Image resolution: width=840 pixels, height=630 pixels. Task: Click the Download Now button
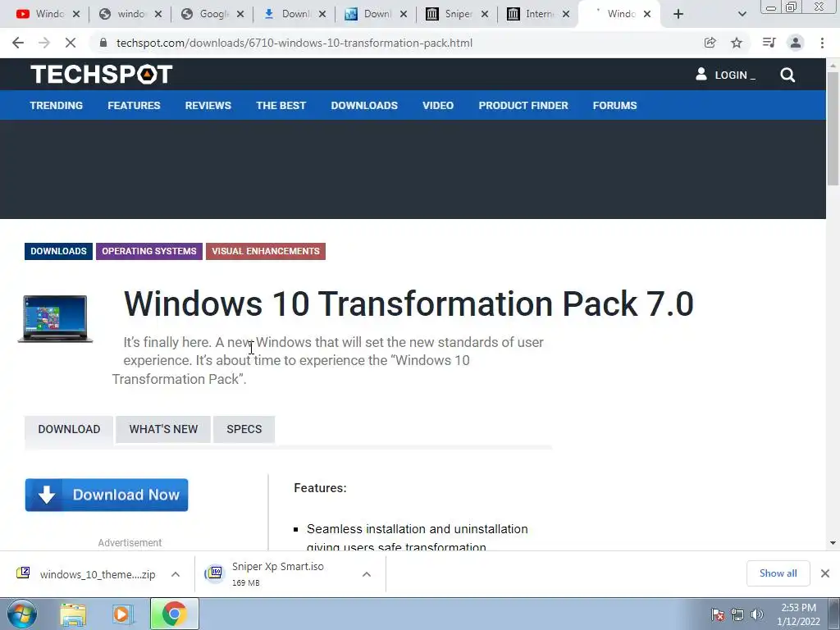coord(107,495)
